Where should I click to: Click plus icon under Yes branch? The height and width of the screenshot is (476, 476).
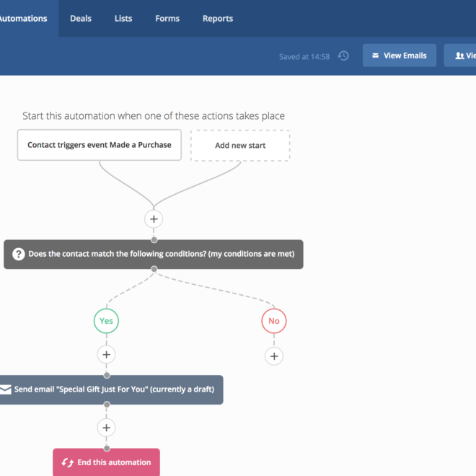[x=106, y=354]
